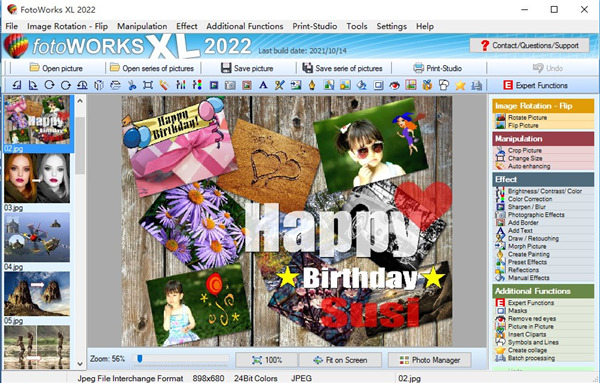This screenshot has width=600, height=383.
Task: Click Create collage in the side panel
Action: tap(527, 350)
